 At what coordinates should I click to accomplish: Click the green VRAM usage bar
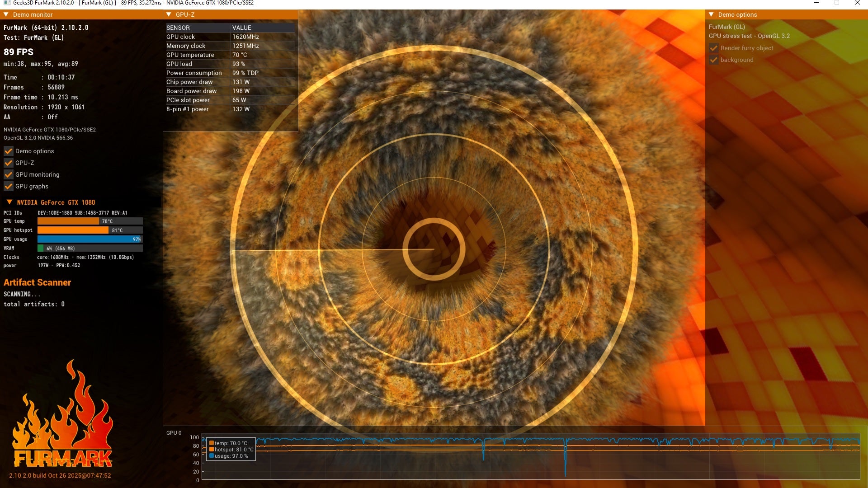coord(41,248)
